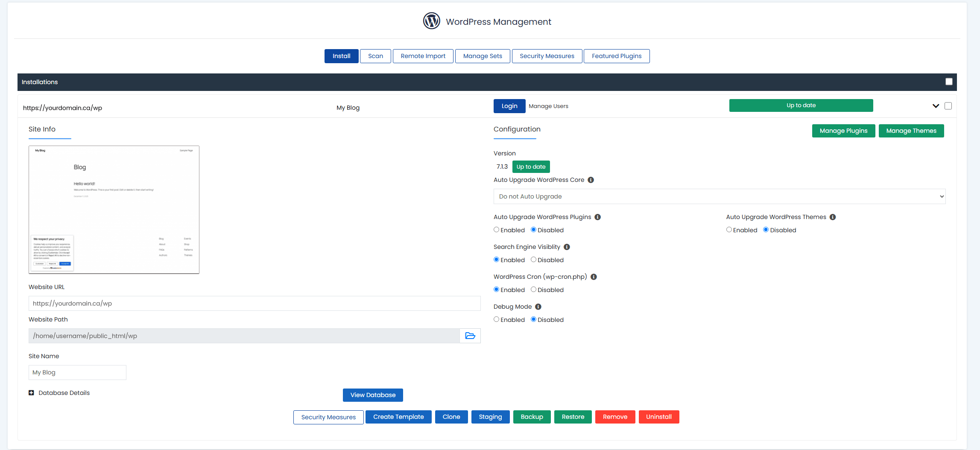Screen dimensions: 980x450
Task: Click the Clone button
Action: point(451,417)
